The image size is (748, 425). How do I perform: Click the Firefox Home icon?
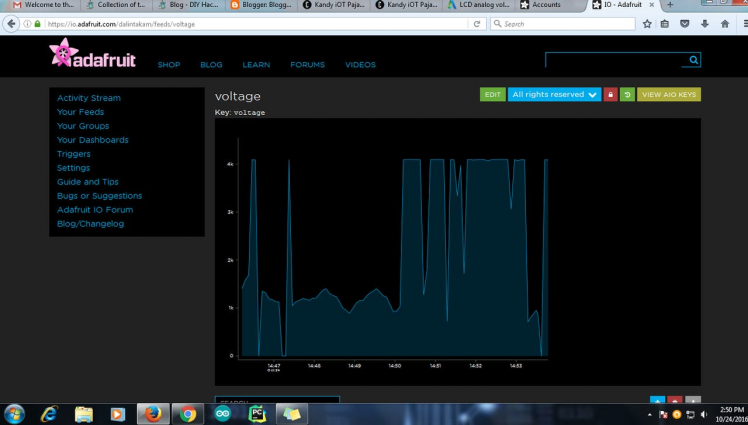725,24
